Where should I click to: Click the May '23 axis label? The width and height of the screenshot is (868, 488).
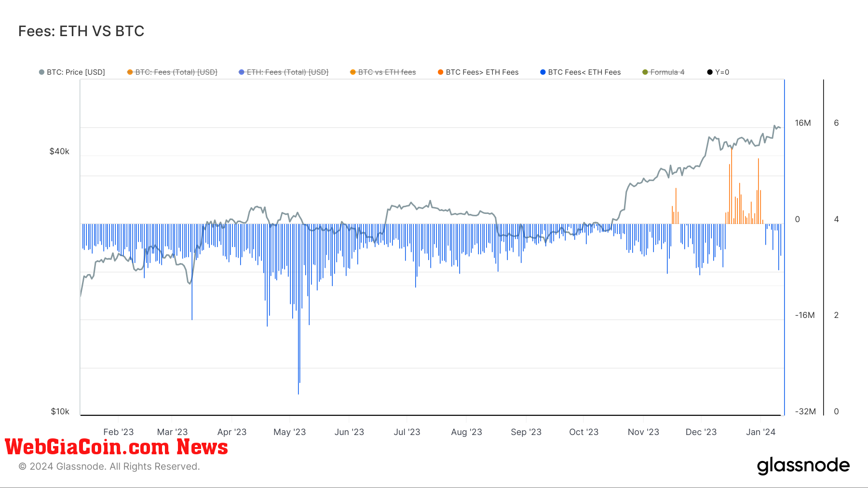pos(289,432)
